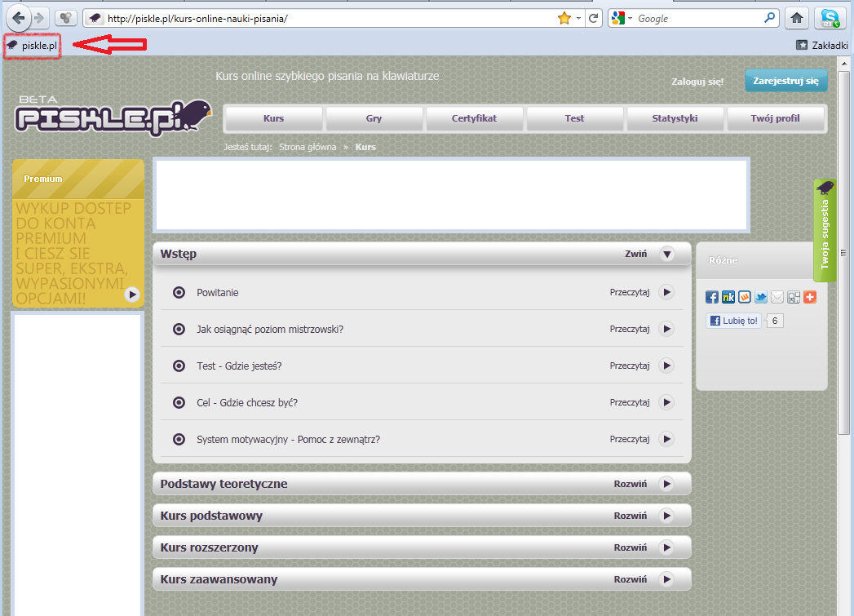Image resolution: width=854 pixels, height=616 pixels.
Task: Share on nk (Nasza Klasa) icon
Action: [728, 297]
